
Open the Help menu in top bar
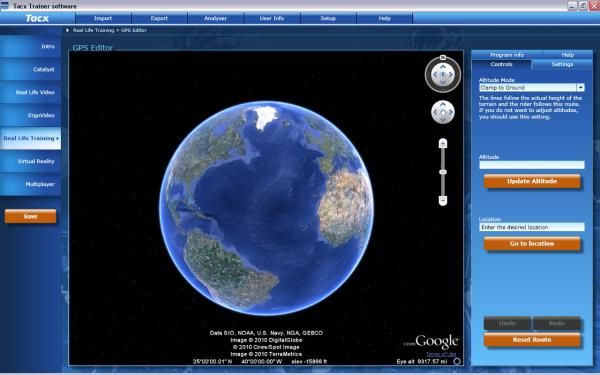tap(385, 18)
